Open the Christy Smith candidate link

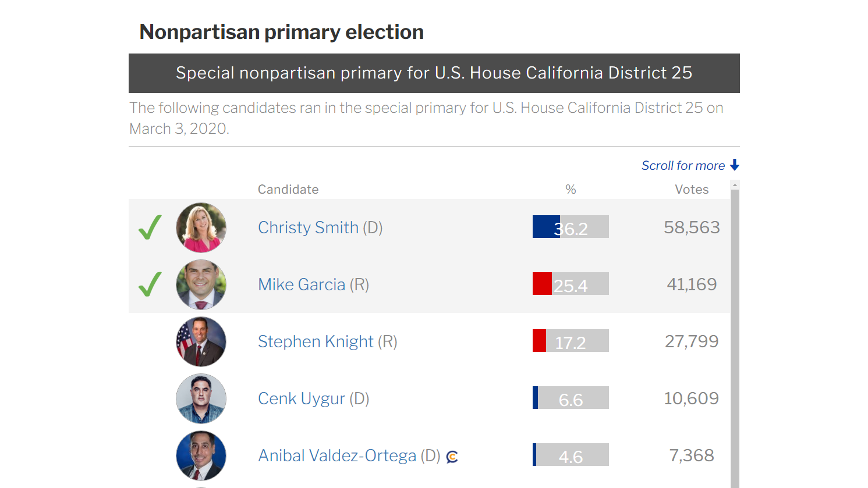pos(308,227)
